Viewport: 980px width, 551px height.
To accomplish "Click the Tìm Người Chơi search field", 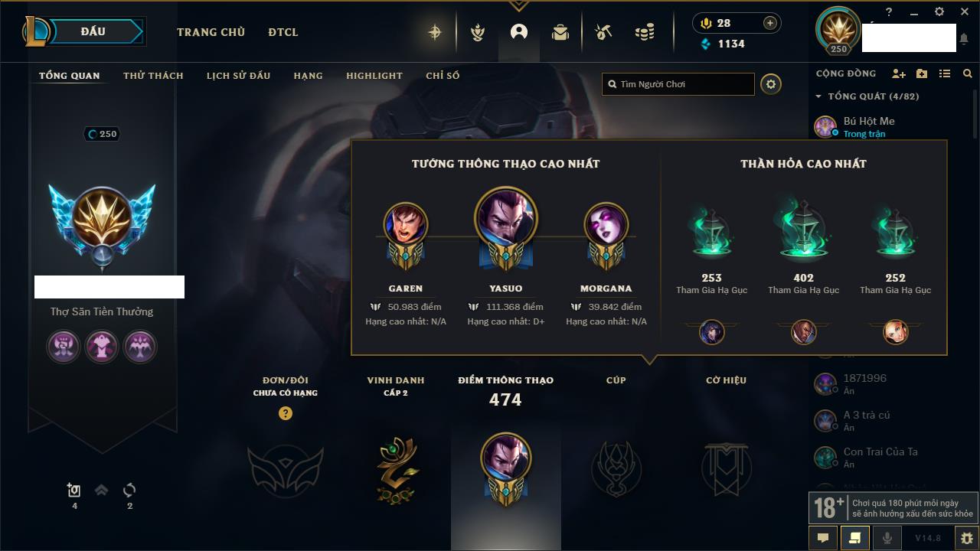I will 678,84.
